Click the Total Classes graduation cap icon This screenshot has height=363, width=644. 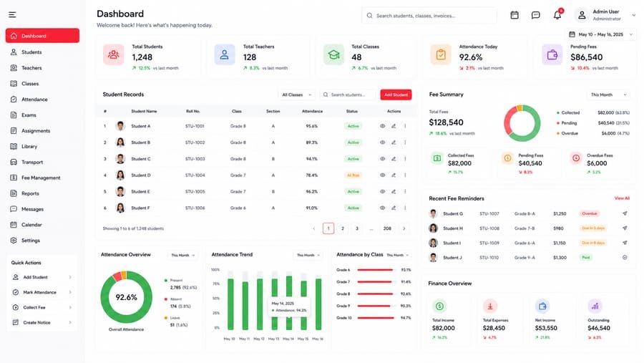333,54
